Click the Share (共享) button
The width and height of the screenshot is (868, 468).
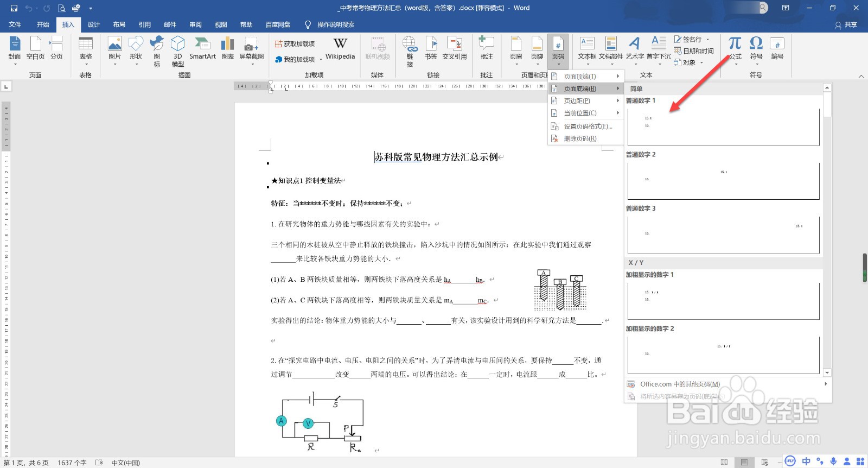(846, 25)
